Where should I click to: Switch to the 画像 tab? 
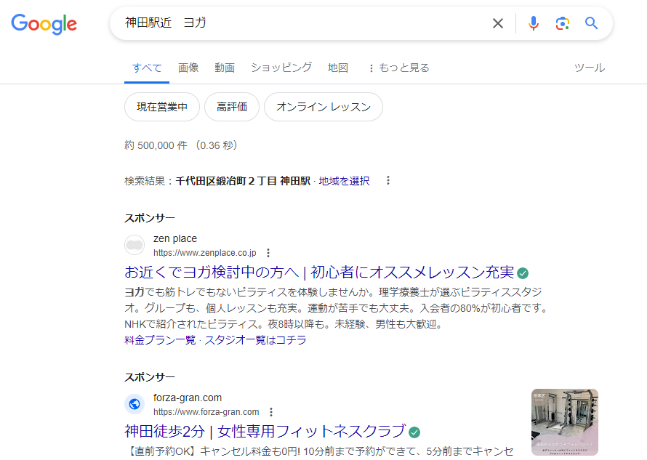189,68
